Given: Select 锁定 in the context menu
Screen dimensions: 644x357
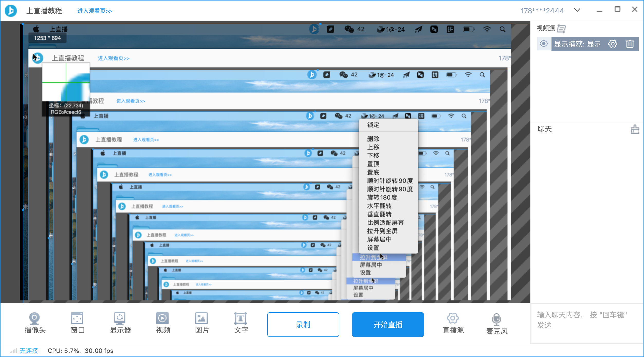Looking at the screenshot, I should click(x=373, y=125).
